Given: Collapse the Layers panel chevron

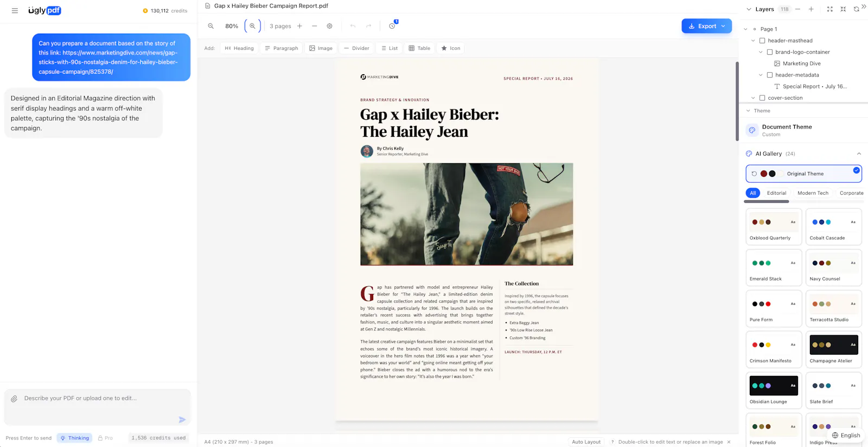Looking at the screenshot, I should 749,9.
